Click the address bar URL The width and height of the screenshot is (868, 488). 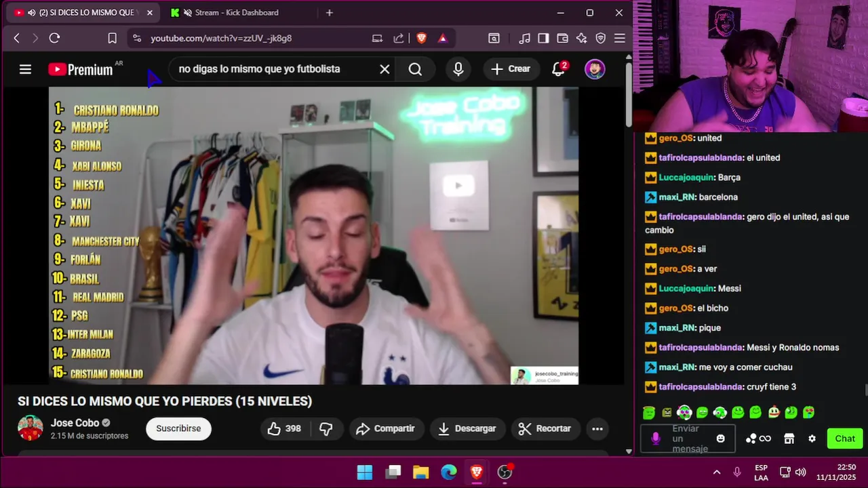[221, 39]
